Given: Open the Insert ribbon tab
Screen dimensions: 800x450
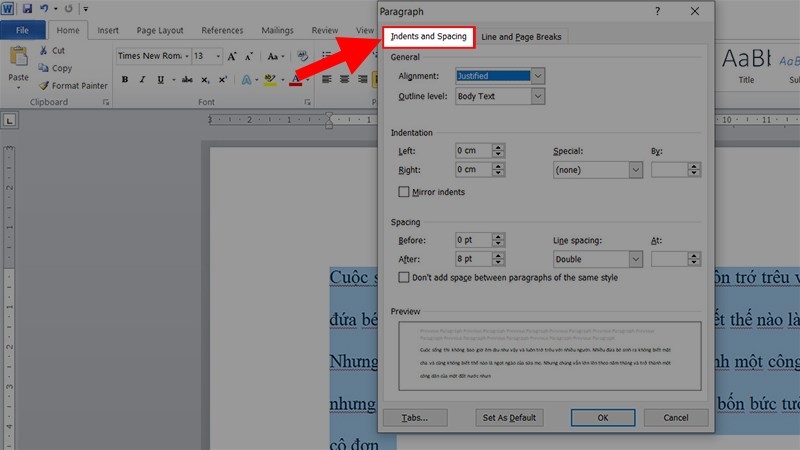Looking at the screenshot, I should (x=108, y=30).
